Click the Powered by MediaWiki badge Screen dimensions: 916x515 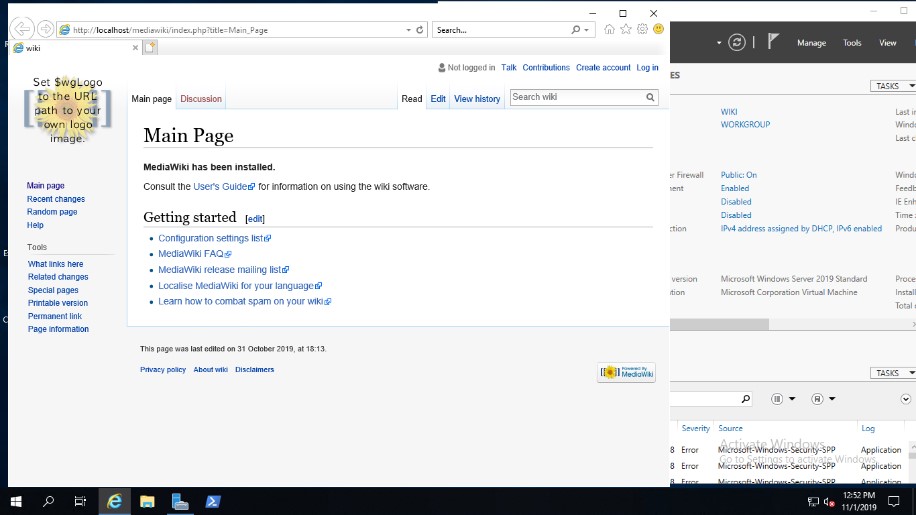pos(626,373)
